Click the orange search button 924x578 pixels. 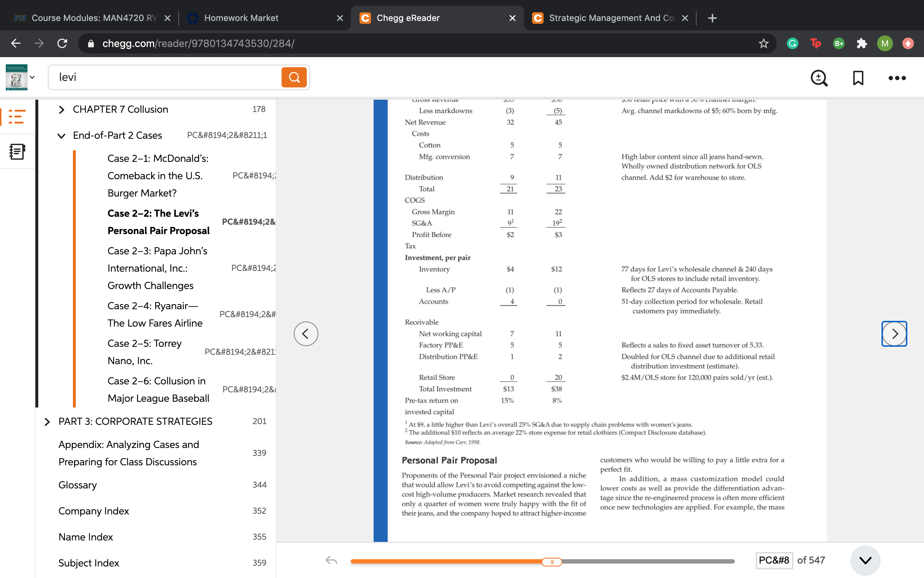294,77
